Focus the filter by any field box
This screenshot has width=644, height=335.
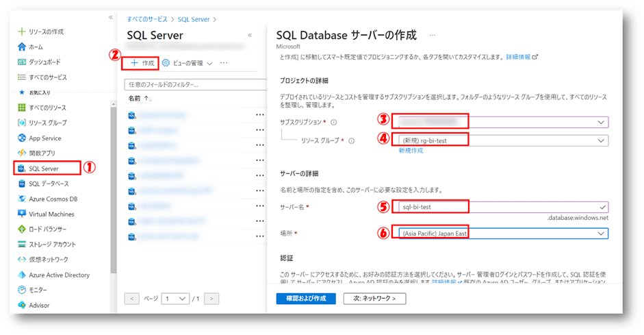196,85
